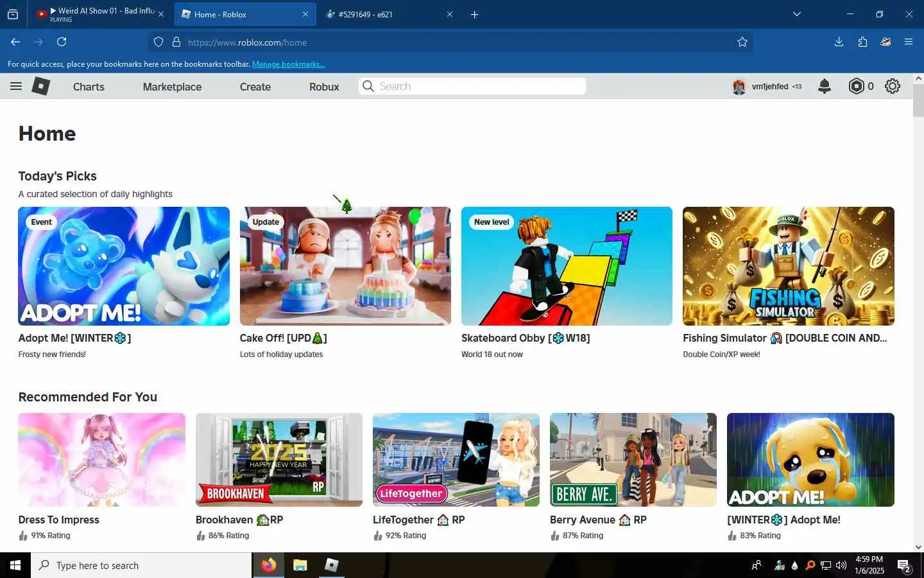This screenshot has height=578, width=924.
Task: Open the recommended WINTER Adopt Me thumbnail
Action: 810,460
